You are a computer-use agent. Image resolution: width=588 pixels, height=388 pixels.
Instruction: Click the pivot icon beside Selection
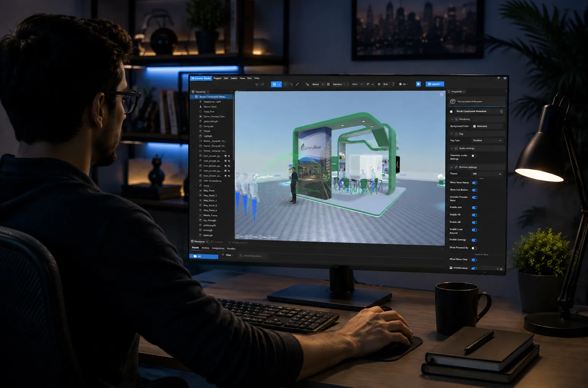click(328, 84)
